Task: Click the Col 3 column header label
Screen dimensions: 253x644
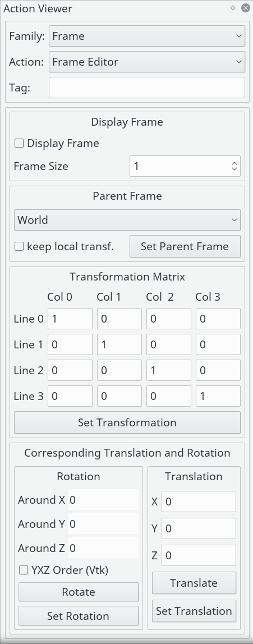Action: (x=208, y=297)
